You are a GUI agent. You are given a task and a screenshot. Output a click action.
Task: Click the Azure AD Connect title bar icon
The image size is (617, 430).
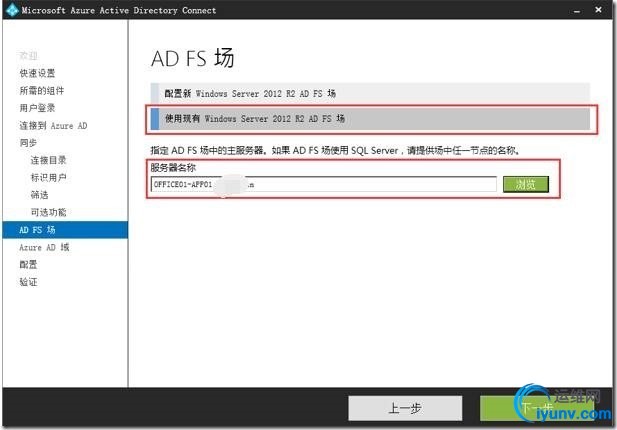(12, 10)
